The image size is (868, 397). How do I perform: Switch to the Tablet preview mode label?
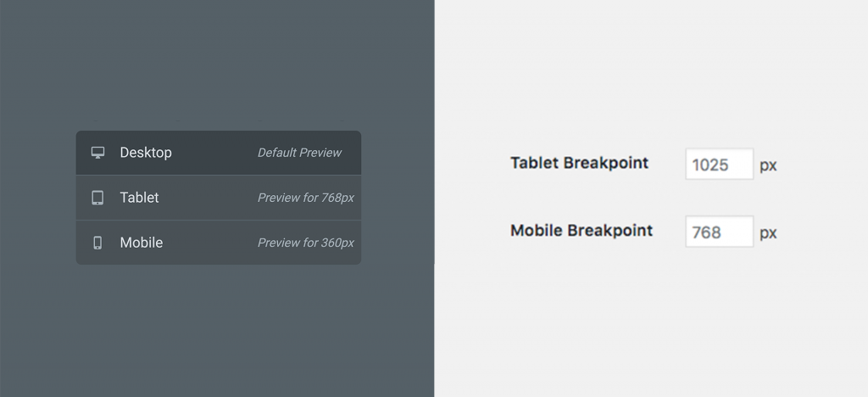pyautogui.click(x=139, y=198)
